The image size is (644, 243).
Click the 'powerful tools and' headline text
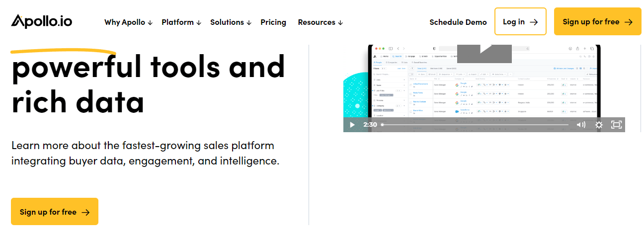[148, 68]
